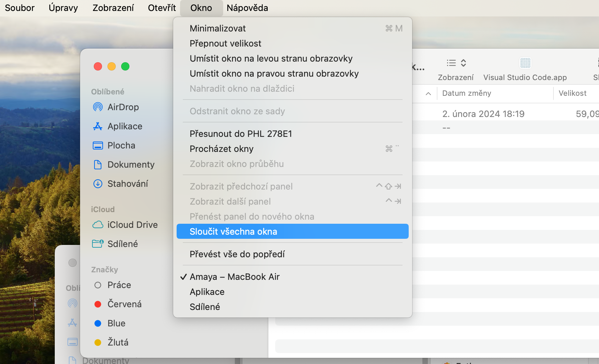
Task: Click the Dokumenty document icon in sidebar
Action: [x=98, y=165]
